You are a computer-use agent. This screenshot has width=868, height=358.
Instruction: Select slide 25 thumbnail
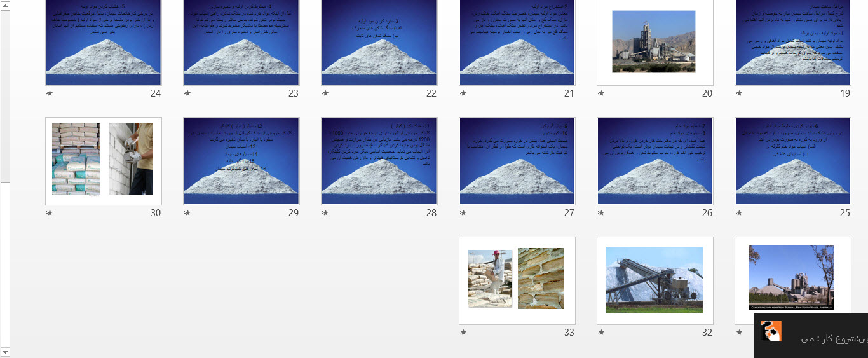pyautogui.click(x=793, y=161)
